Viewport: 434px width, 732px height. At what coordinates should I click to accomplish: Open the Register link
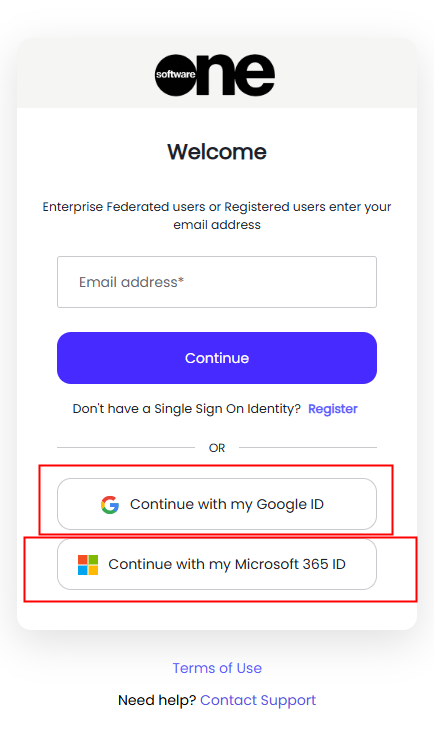(x=333, y=409)
